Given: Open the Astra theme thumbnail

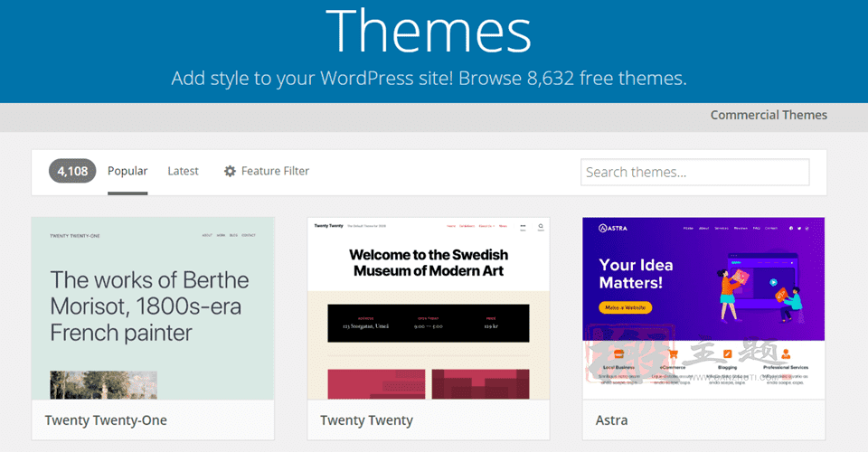Looking at the screenshot, I should [x=703, y=308].
